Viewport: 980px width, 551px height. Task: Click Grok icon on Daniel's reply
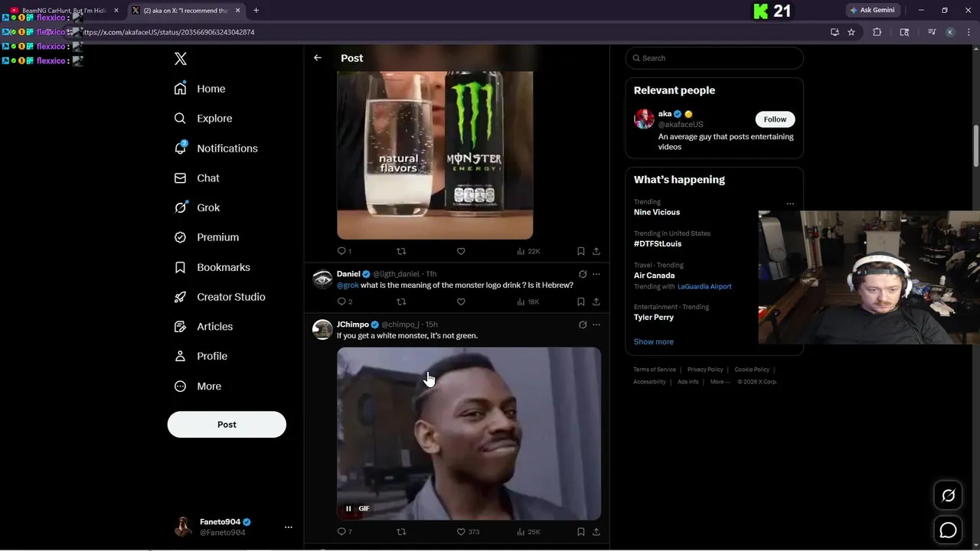(583, 274)
